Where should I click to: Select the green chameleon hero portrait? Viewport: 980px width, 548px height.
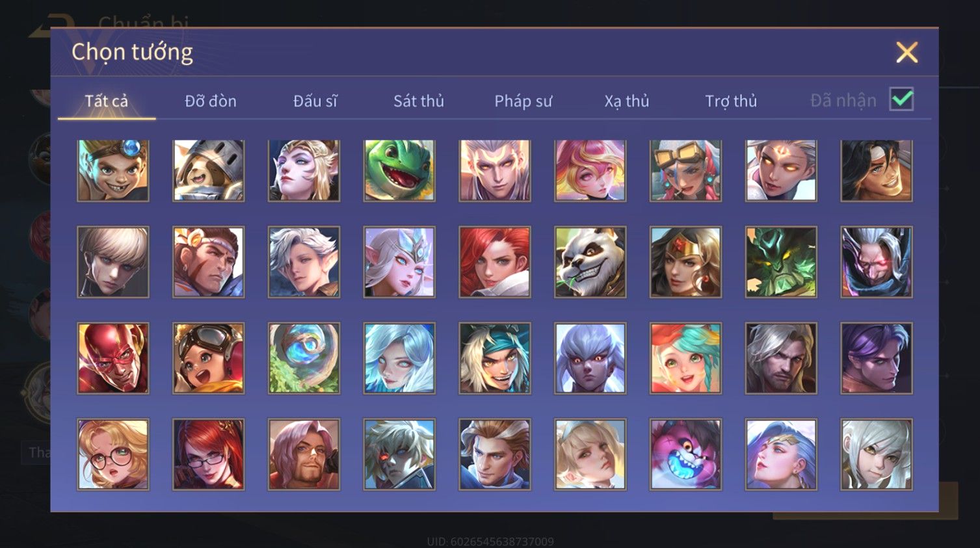399,170
